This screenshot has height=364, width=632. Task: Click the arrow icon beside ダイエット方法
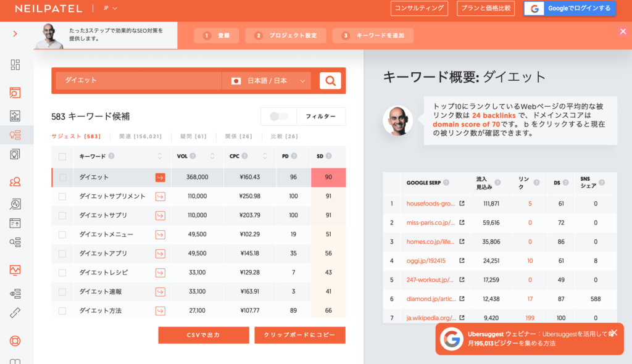tap(160, 311)
